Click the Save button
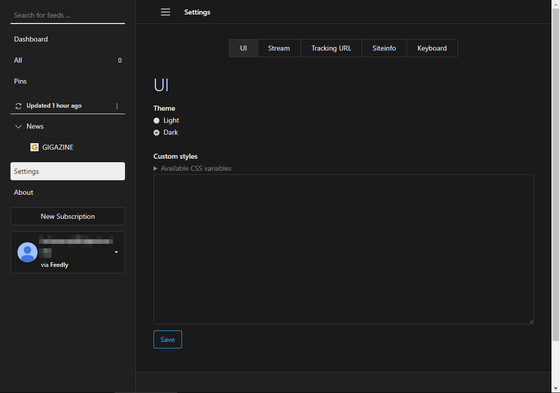This screenshot has width=560, height=393. pos(168,340)
